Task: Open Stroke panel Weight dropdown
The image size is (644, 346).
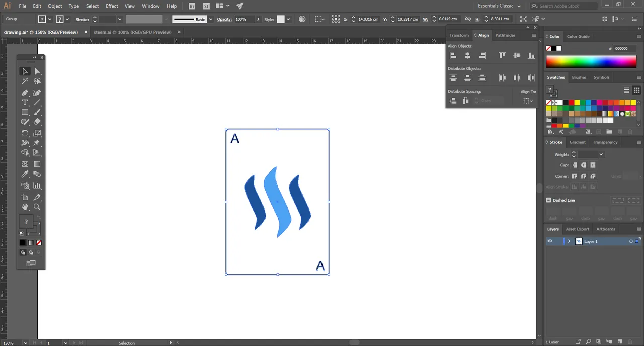Action: coord(601,154)
